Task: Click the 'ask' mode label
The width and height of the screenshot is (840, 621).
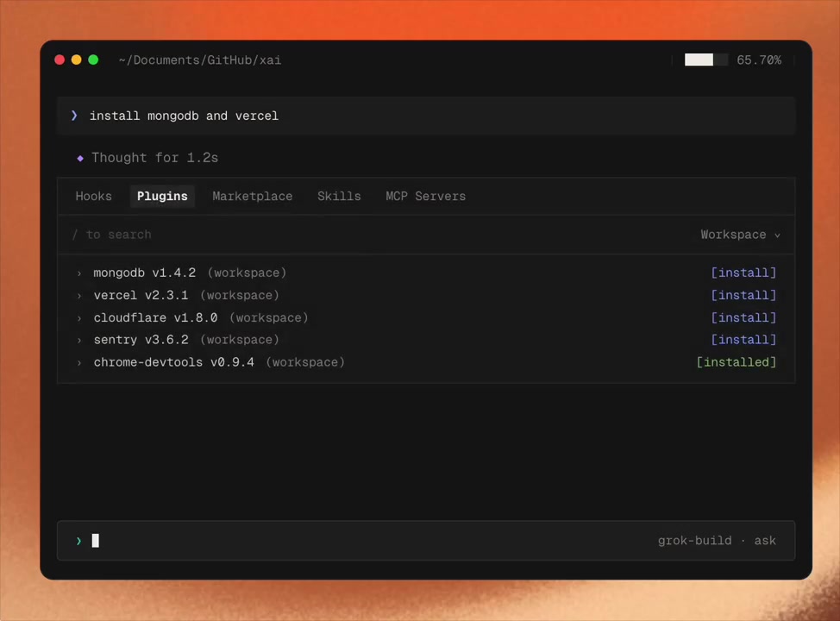Action: pyautogui.click(x=765, y=541)
